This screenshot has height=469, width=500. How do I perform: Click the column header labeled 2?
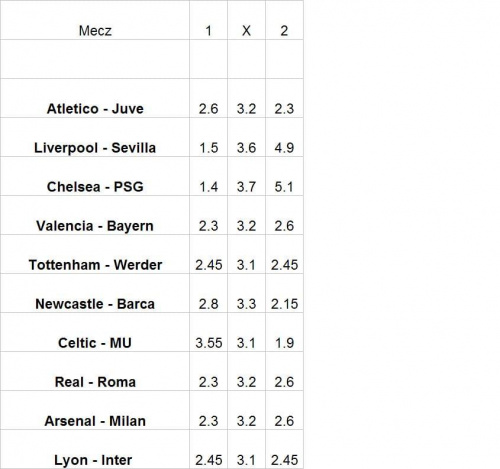pos(284,20)
